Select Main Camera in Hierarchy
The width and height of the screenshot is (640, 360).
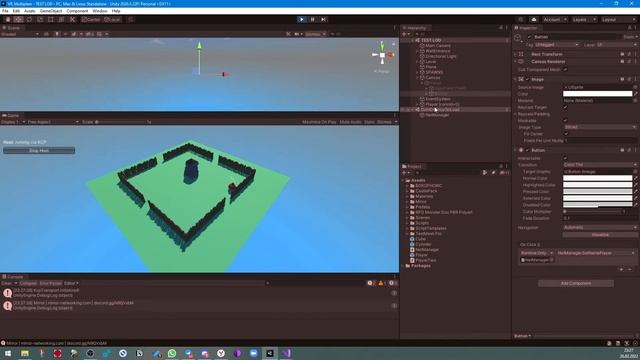[438, 46]
